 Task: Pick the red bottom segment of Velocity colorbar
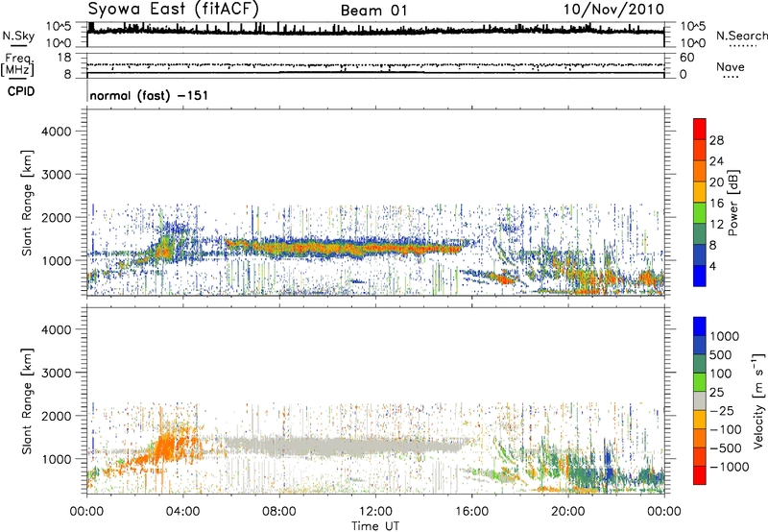(700, 475)
